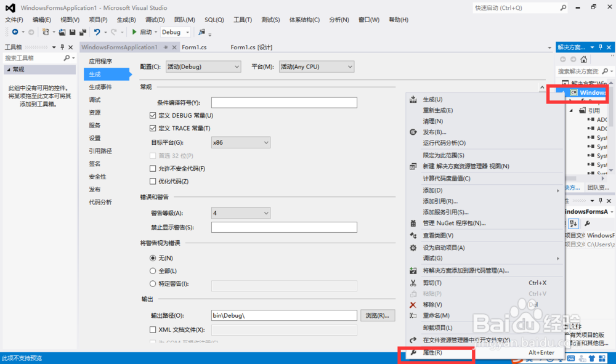Click the 禁止显示警告 input field
Image resolution: width=616 pixels, height=364 pixels.
[284, 227]
